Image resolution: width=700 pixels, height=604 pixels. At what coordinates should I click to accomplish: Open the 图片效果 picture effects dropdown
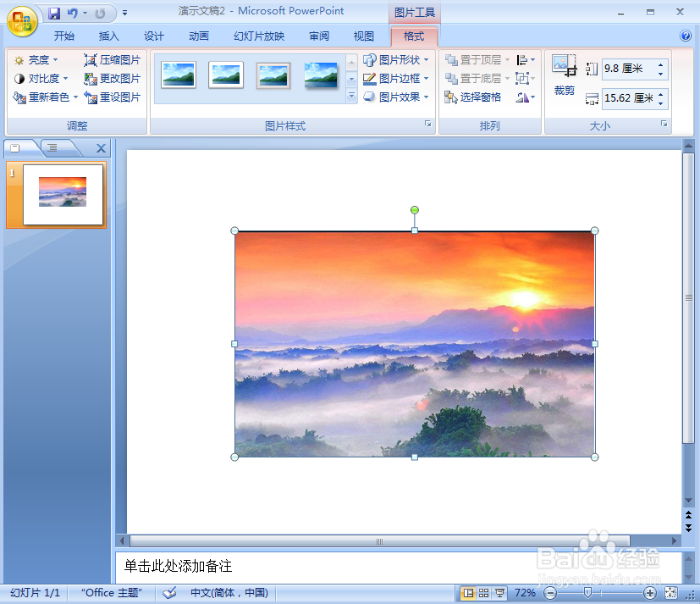point(395,97)
